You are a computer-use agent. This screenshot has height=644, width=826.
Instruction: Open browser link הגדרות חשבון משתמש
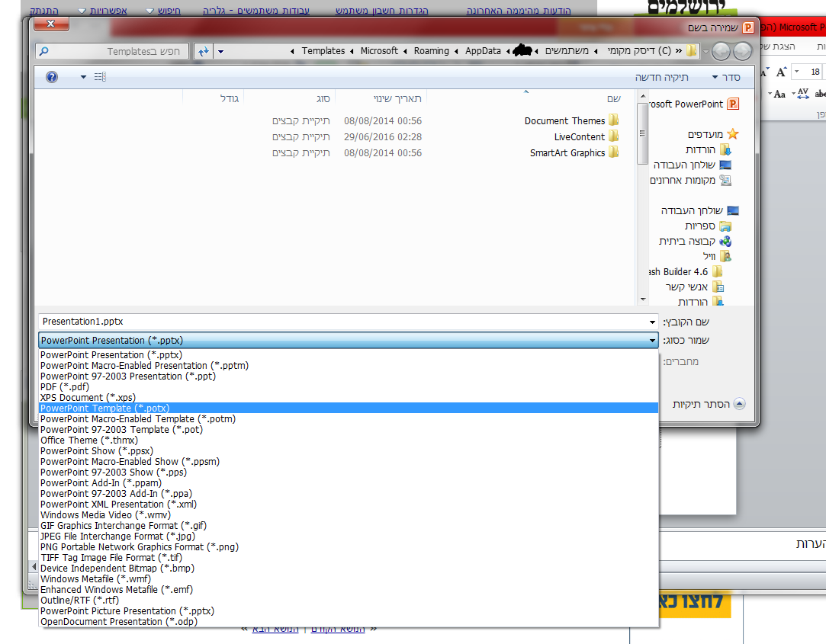(382, 11)
